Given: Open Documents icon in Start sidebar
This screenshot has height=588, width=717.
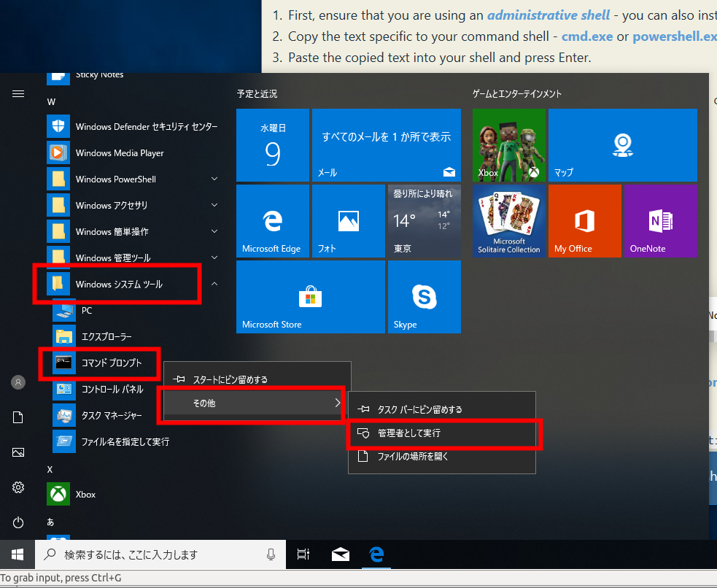Looking at the screenshot, I should 18,417.
